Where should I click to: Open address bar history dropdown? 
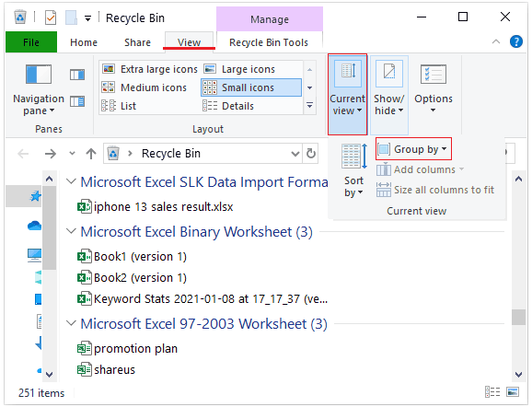click(x=295, y=154)
